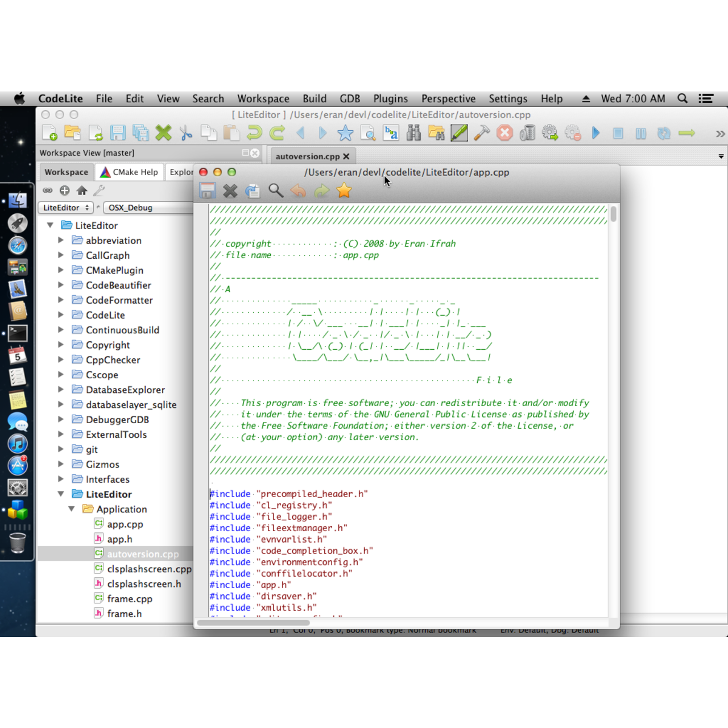Switch to the CMake Help tab

tap(129, 172)
